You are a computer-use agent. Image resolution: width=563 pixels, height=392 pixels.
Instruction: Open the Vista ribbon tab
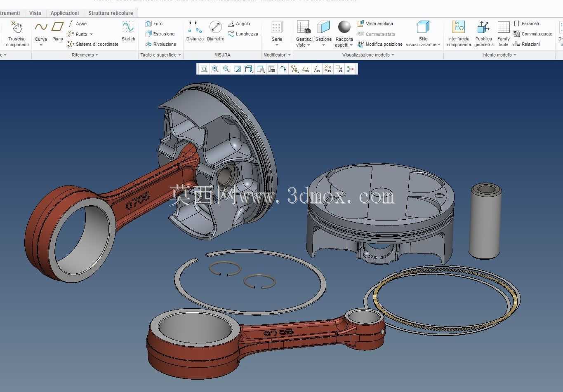pyautogui.click(x=35, y=13)
